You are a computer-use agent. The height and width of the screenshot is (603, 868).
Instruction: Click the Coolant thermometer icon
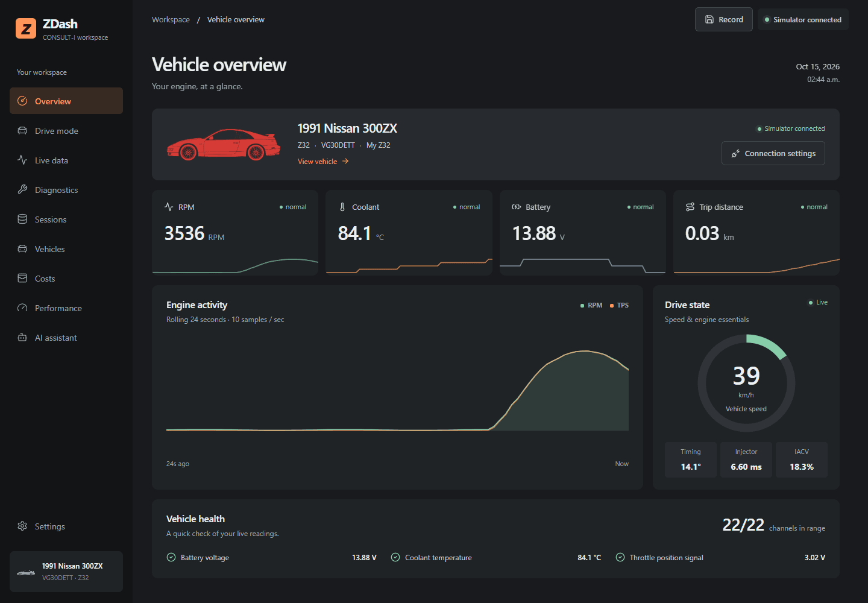[342, 207]
